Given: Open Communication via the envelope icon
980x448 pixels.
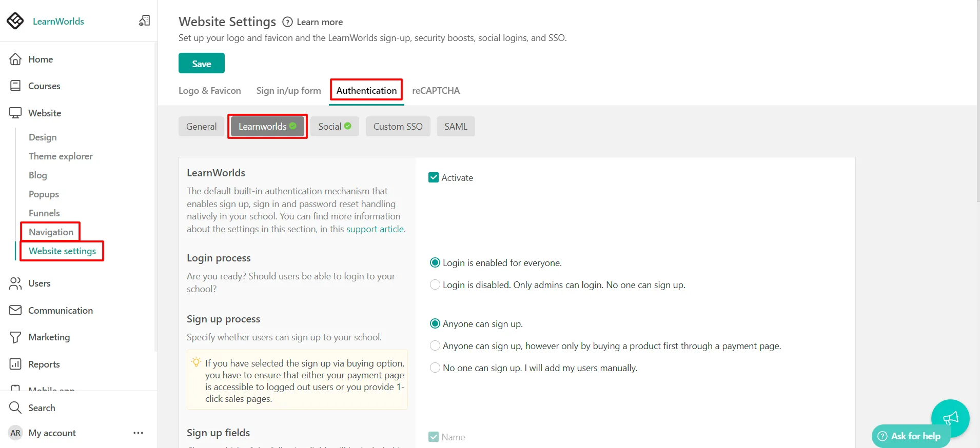Looking at the screenshot, I should 15,311.
